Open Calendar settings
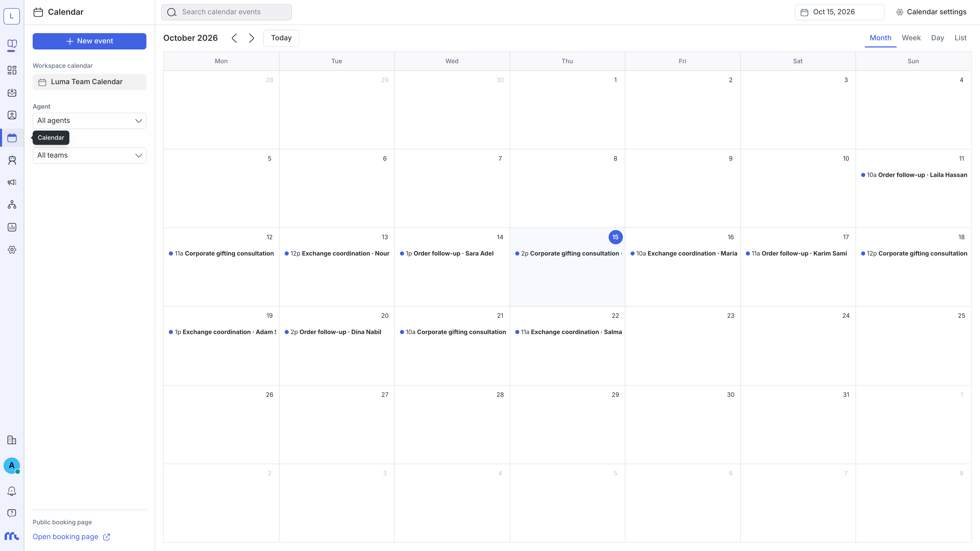This screenshot has width=980, height=551. pos(931,12)
